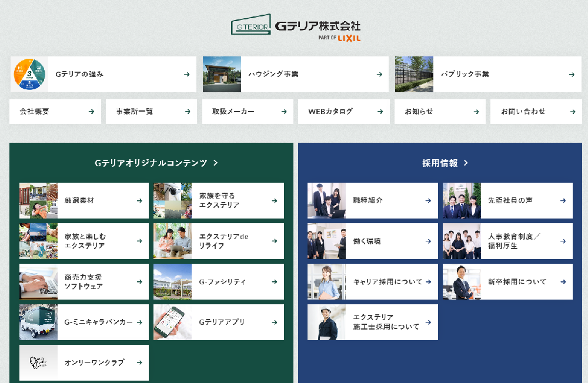Open the 先輩社員の声 card
Screen dimensions: 588x383
(508, 200)
